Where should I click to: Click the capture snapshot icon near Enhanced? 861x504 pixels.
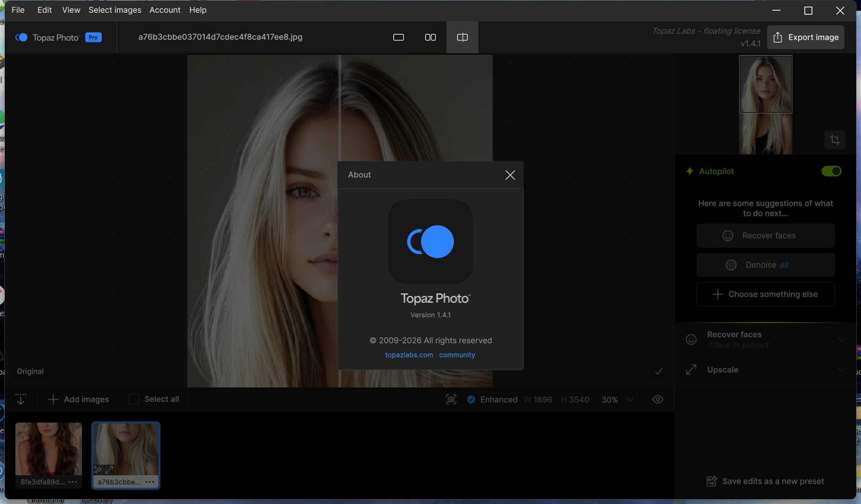click(451, 400)
